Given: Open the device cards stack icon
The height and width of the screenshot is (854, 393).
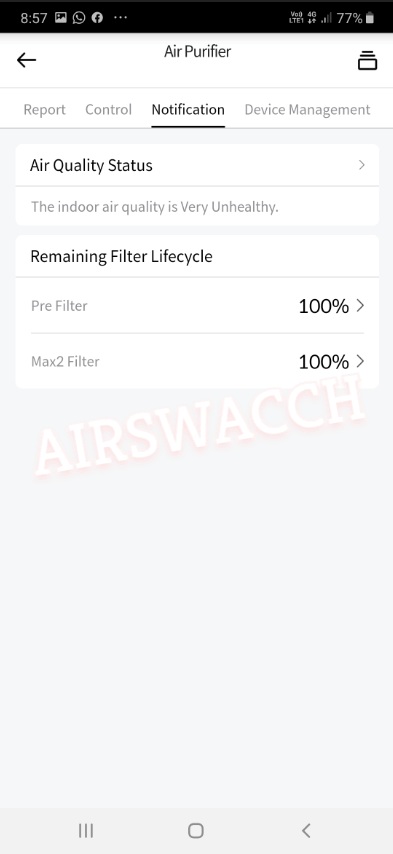Looking at the screenshot, I should click(x=367, y=60).
